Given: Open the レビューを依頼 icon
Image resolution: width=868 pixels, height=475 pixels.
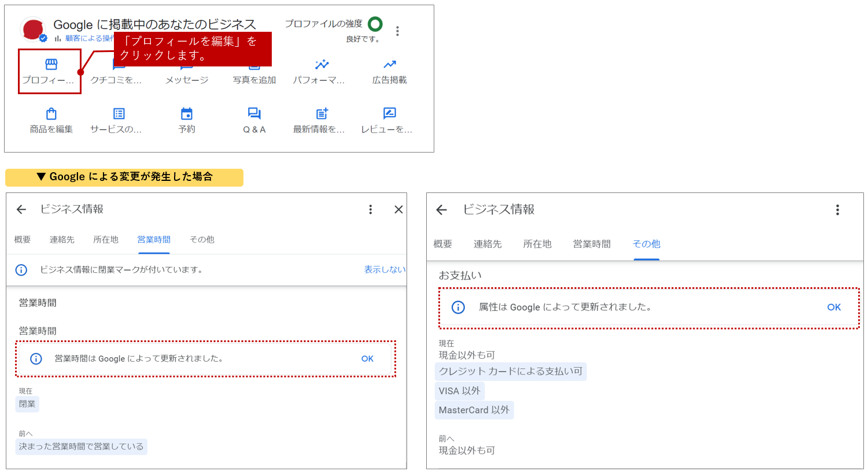Looking at the screenshot, I should click(x=389, y=114).
